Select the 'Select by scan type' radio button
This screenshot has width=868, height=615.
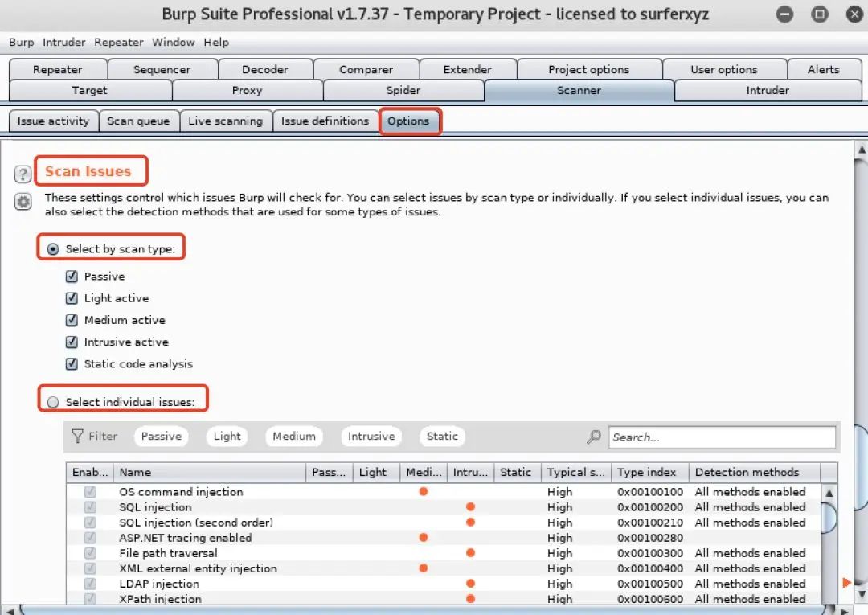pyautogui.click(x=52, y=249)
